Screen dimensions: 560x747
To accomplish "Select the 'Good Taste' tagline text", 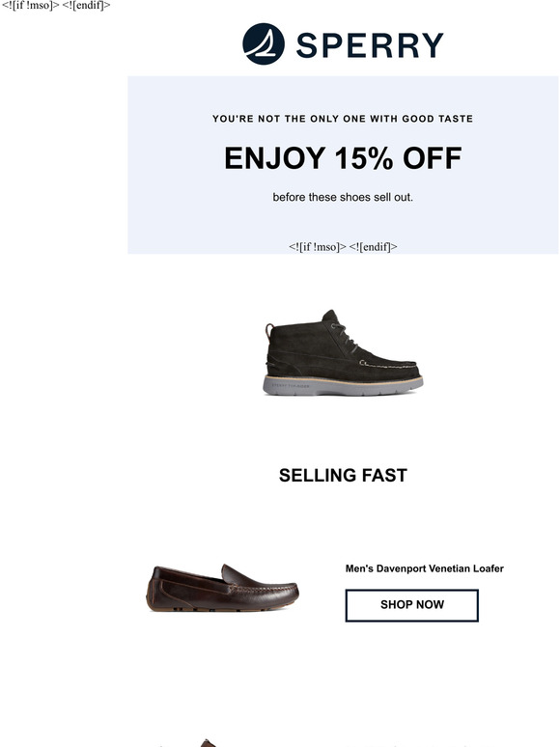I will [x=343, y=119].
